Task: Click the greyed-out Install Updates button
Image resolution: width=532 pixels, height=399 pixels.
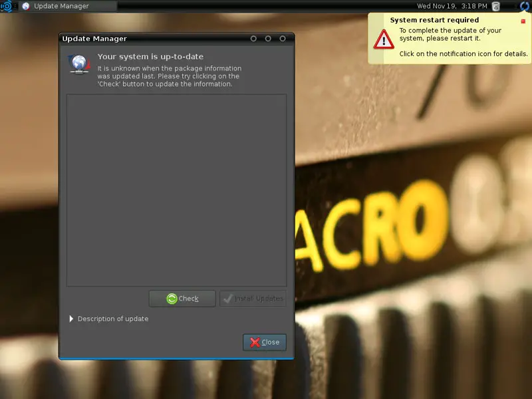Action: [x=253, y=299]
